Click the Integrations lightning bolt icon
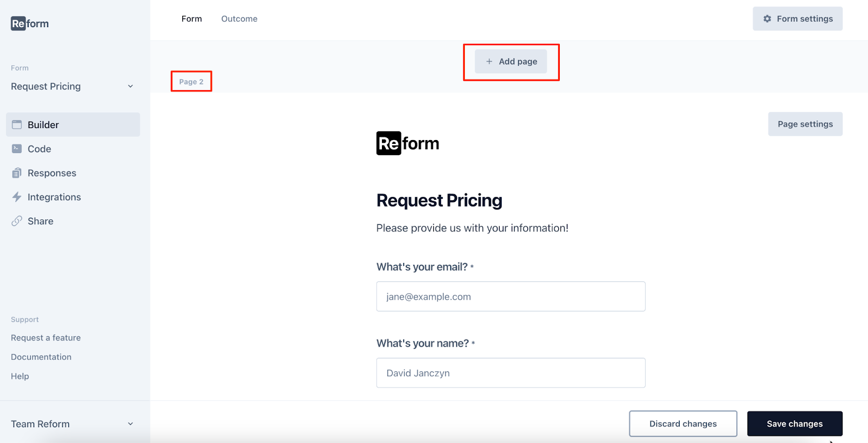 point(17,197)
